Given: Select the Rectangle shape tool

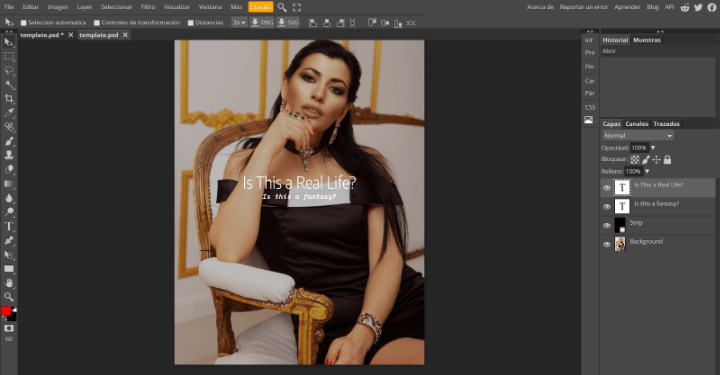Looking at the screenshot, I should [9, 269].
